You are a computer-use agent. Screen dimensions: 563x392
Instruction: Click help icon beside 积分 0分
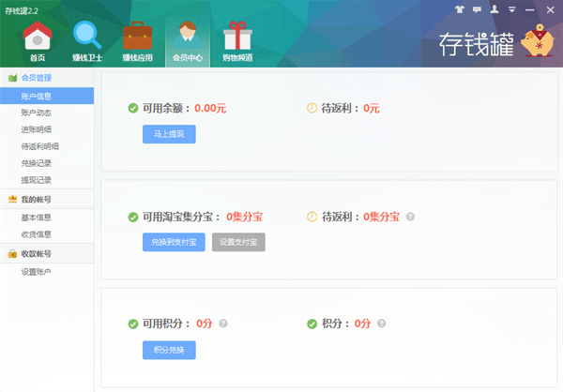(x=382, y=324)
